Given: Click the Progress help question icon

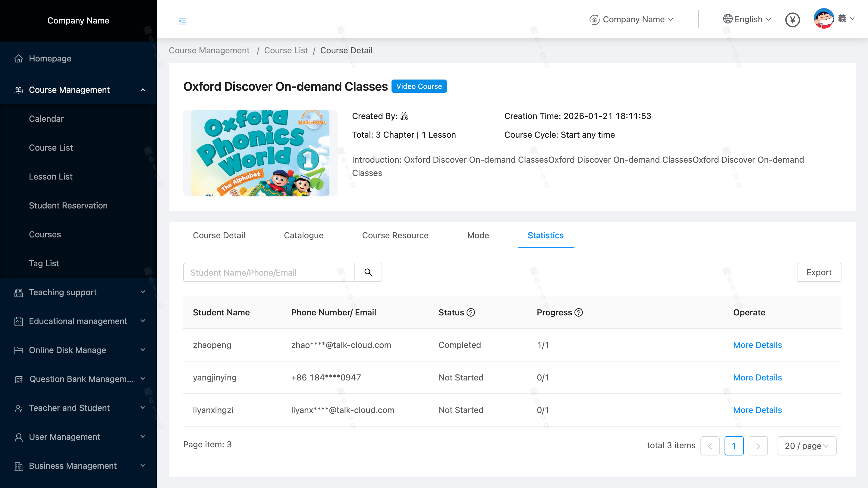Looking at the screenshot, I should click(x=579, y=313).
